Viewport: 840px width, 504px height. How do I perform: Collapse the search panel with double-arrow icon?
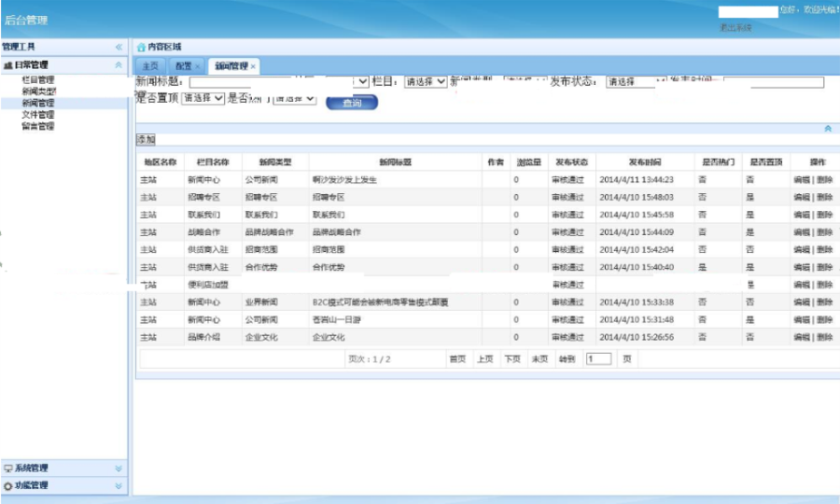[x=827, y=128]
